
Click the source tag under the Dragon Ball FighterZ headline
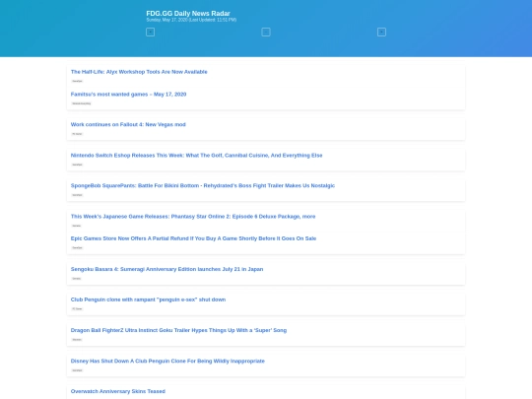(x=77, y=340)
